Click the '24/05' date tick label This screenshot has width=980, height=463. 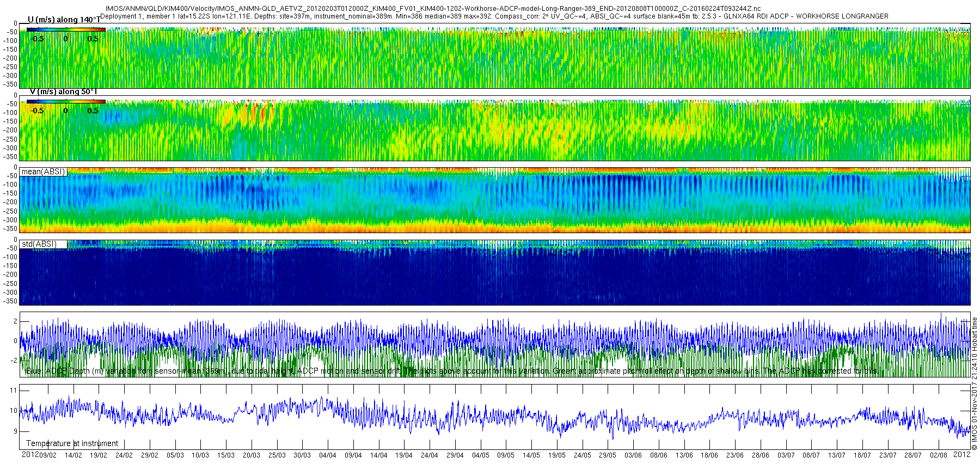pyautogui.click(x=582, y=455)
